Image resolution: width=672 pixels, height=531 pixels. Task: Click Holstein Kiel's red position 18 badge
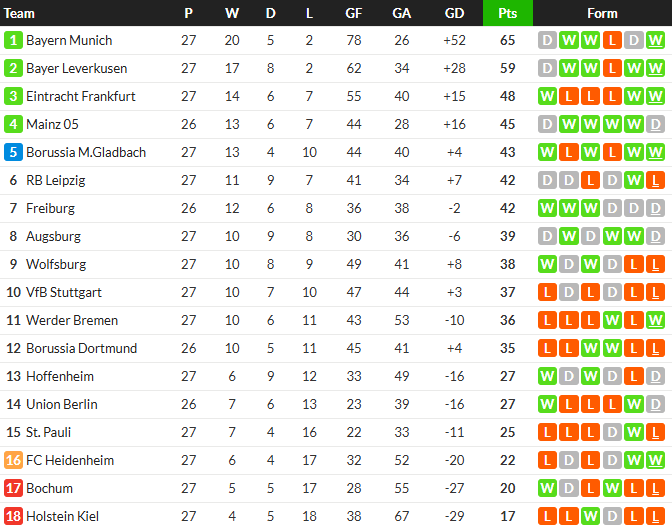(13, 517)
